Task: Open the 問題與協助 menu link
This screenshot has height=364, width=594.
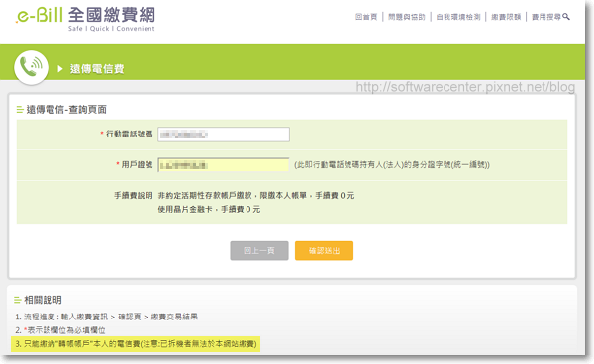Action: (x=407, y=17)
